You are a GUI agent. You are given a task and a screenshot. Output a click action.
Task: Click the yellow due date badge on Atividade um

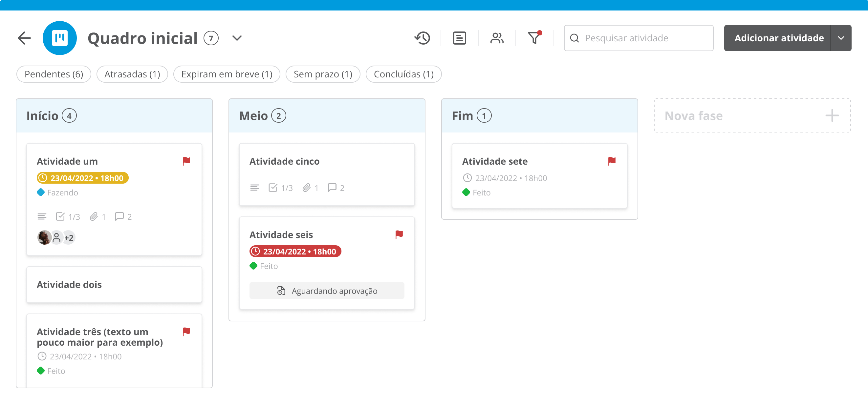[82, 178]
